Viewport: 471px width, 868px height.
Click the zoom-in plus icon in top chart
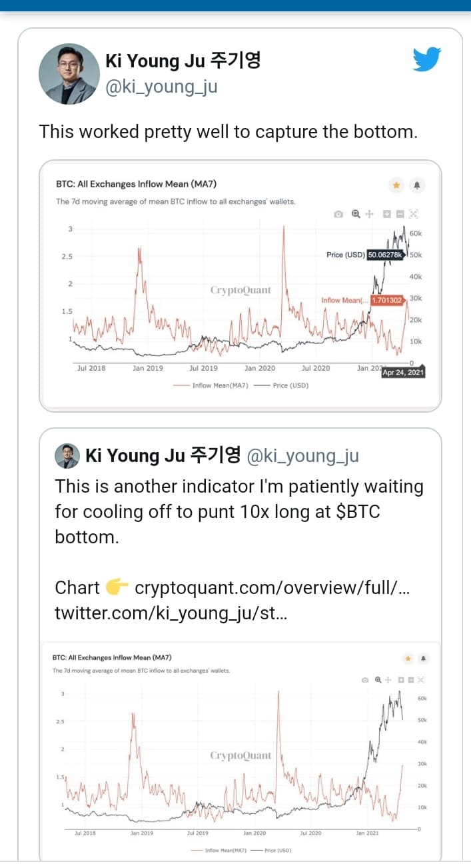(386, 214)
